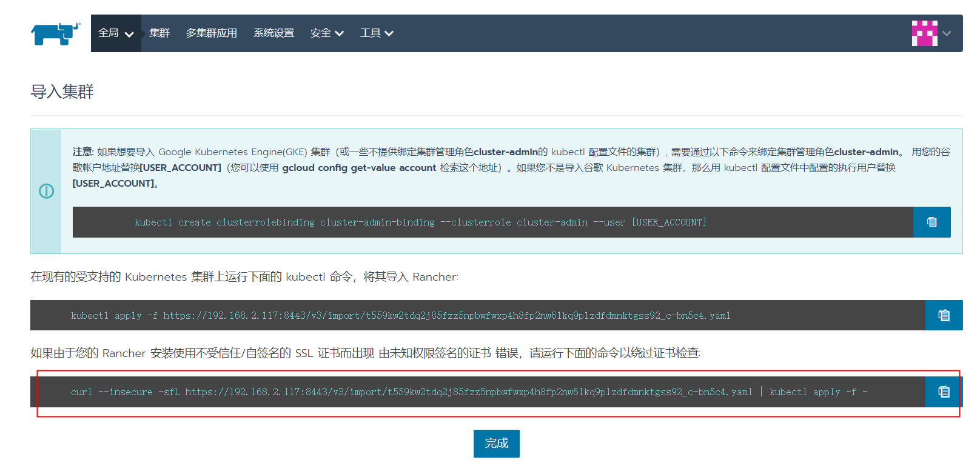Screen dimensions: 980x474
Task: Open the 全局 global dropdown
Action: pyautogui.click(x=116, y=33)
